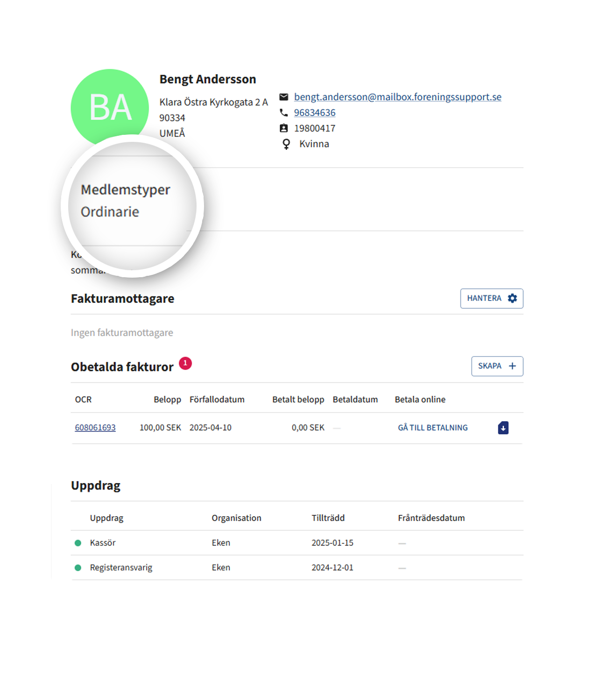Click the envelope icon beside the email address
Viewport: 607px width, 700px height.
283,97
